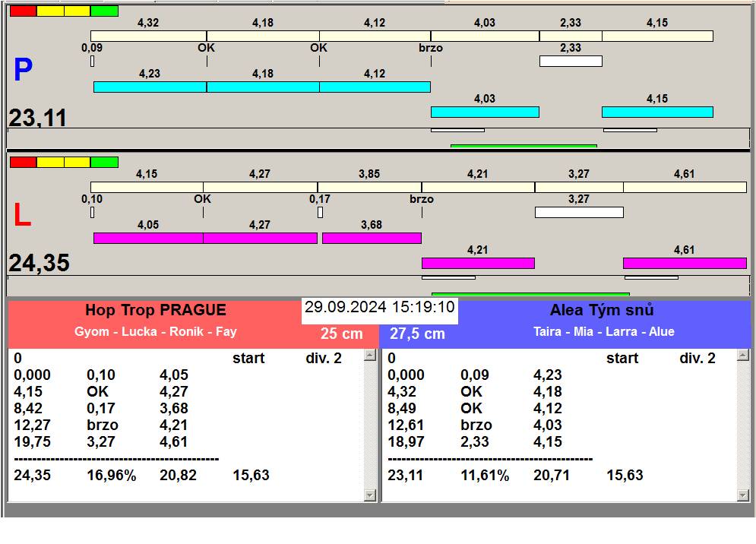The width and height of the screenshot is (756, 544).
Task: Click the white 2,33 bar in lane P
Action: click(571, 61)
